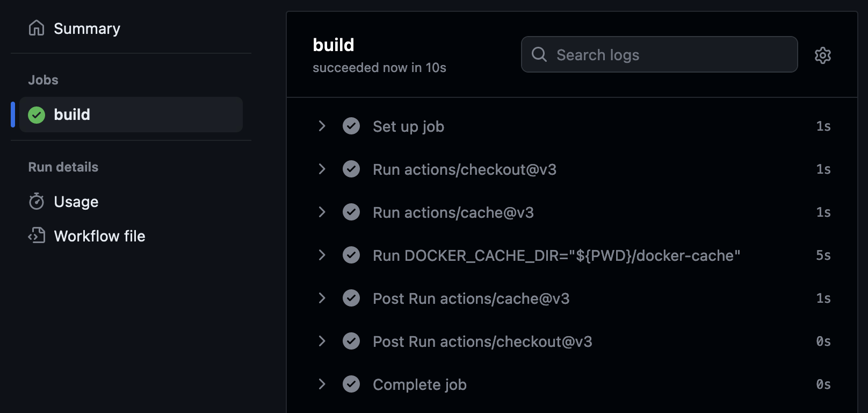Expand the Post Run actions/checkout@v3 chevron
Image resolution: width=868 pixels, height=413 pixels.
click(322, 341)
